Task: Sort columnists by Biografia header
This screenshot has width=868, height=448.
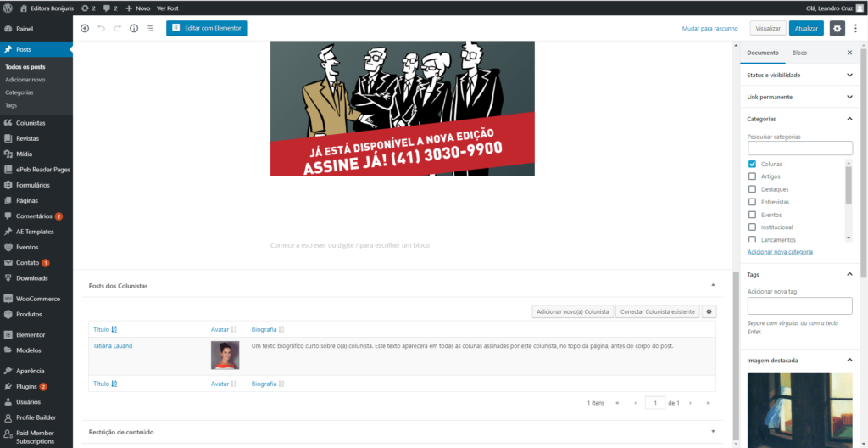Action: 267,329
